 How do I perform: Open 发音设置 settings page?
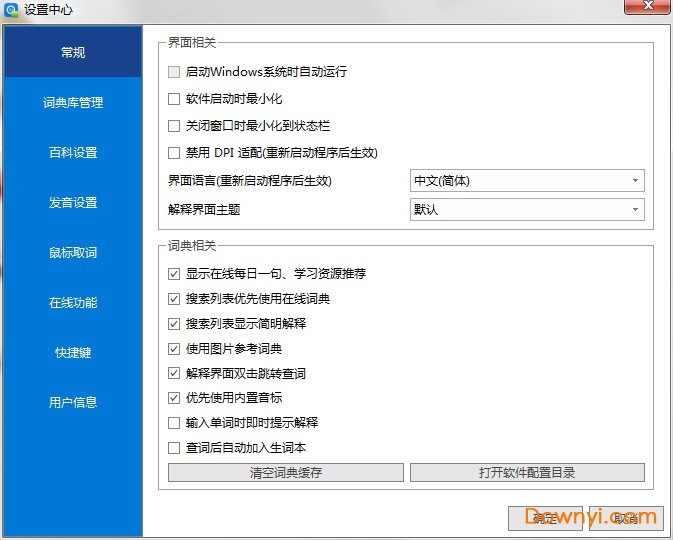click(73, 202)
